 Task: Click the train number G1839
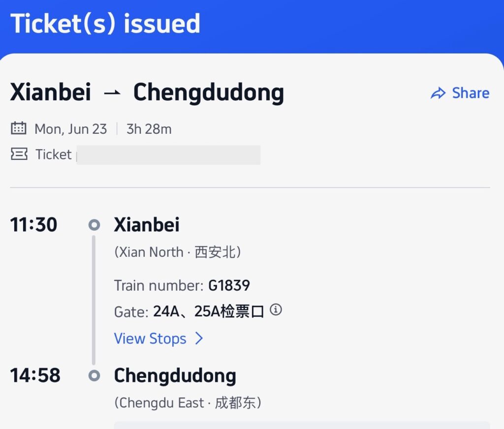pos(229,285)
